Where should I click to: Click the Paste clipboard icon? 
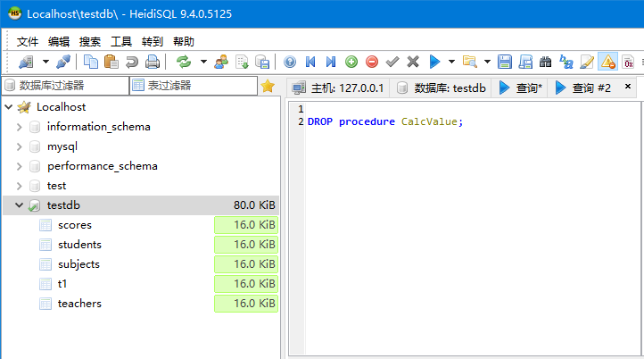coord(111,63)
